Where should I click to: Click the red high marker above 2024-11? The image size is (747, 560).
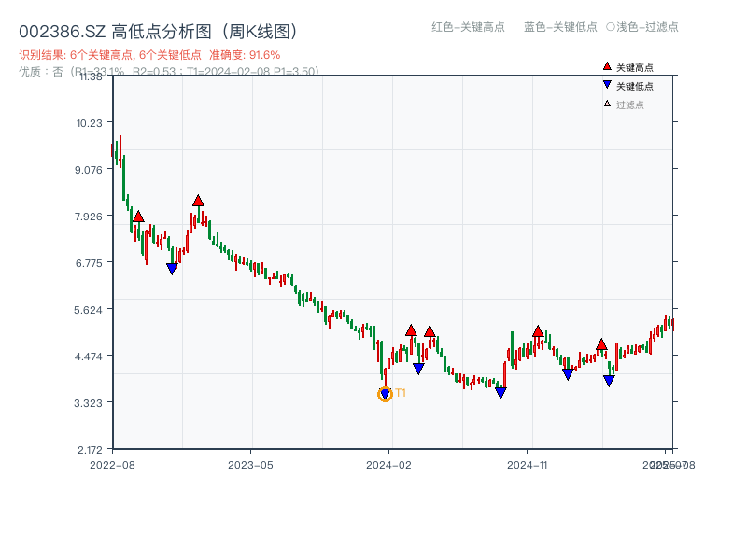538,331
